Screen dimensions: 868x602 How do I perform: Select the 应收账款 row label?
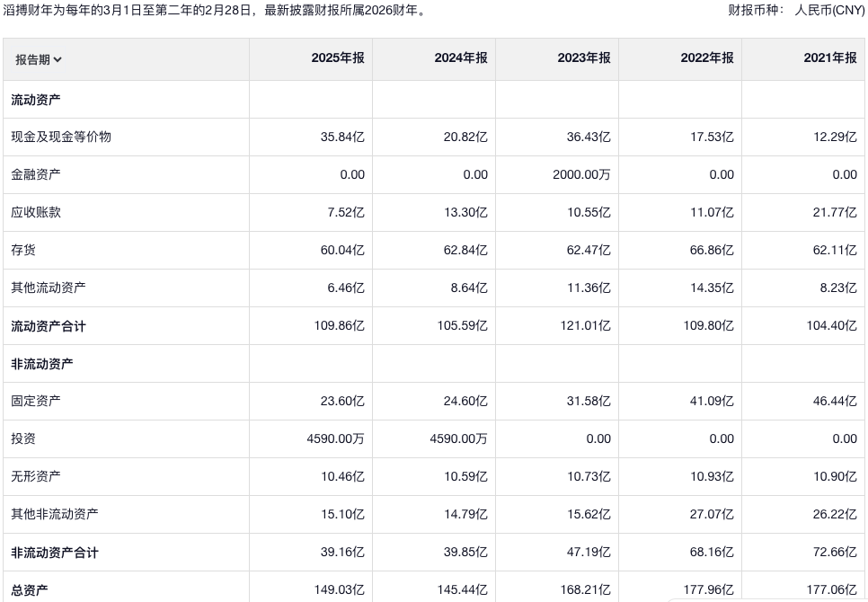(36, 213)
